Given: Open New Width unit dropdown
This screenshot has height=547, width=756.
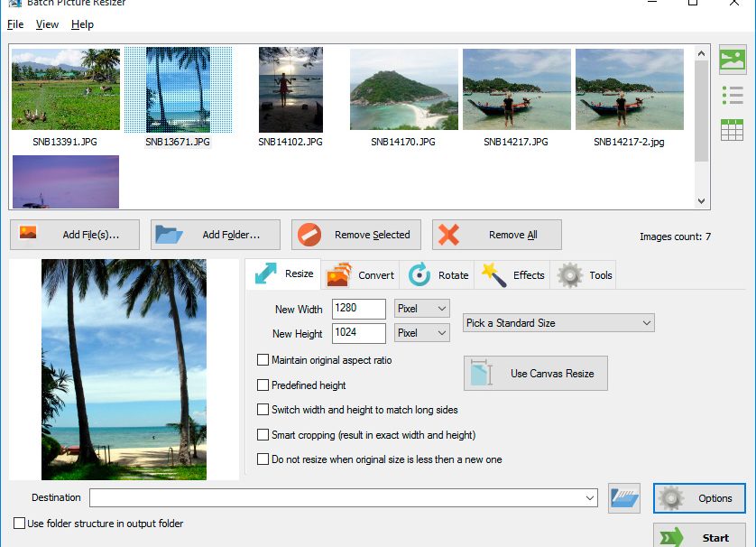Looking at the screenshot, I should coord(422,308).
